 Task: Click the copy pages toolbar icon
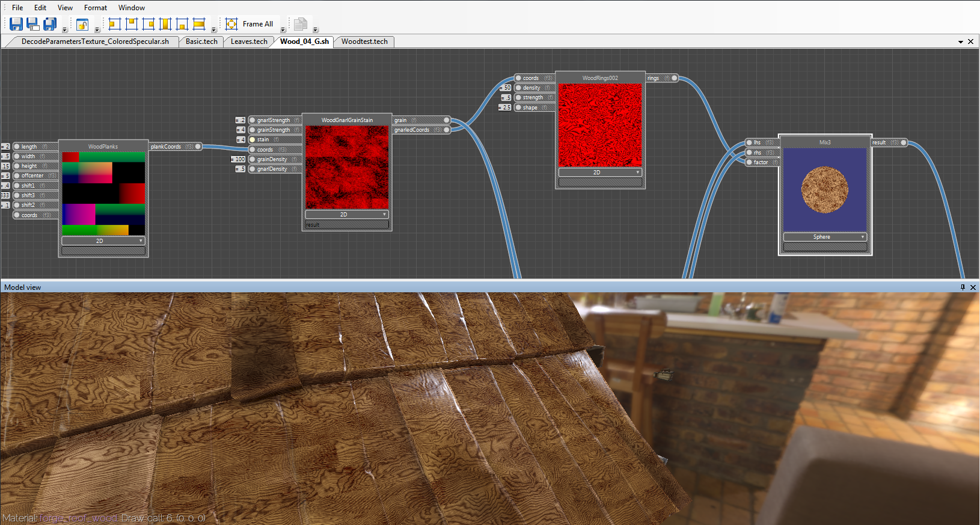pos(301,24)
